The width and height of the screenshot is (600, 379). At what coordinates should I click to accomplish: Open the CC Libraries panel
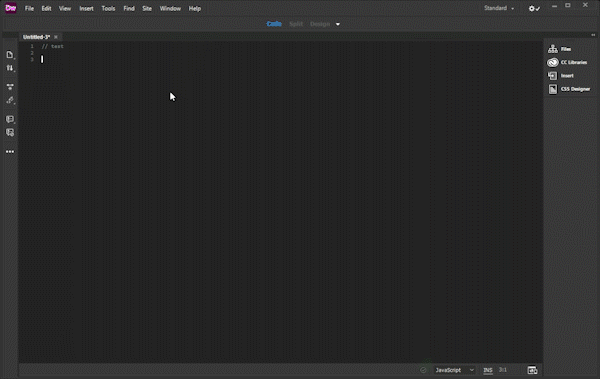(567, 62)
